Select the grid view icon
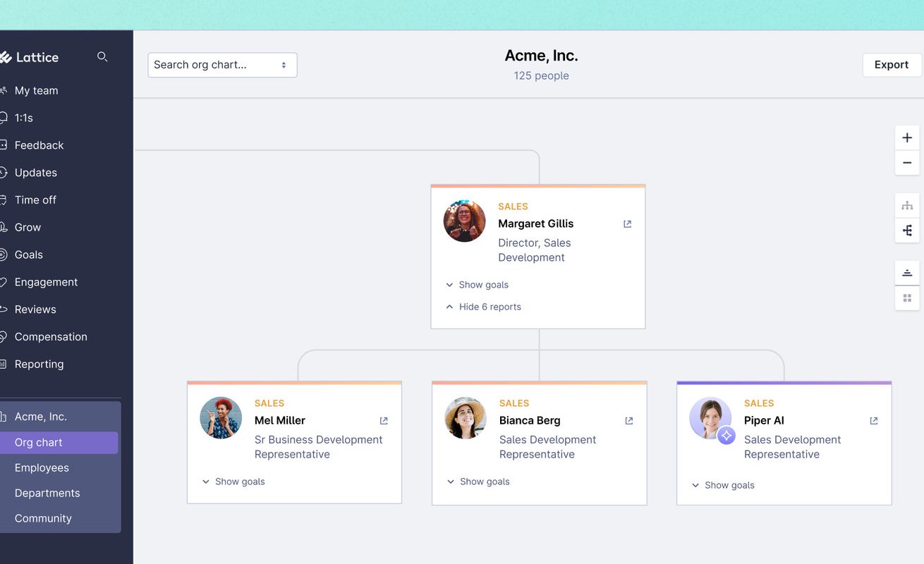Screen dimensions: 924x564 907,298
